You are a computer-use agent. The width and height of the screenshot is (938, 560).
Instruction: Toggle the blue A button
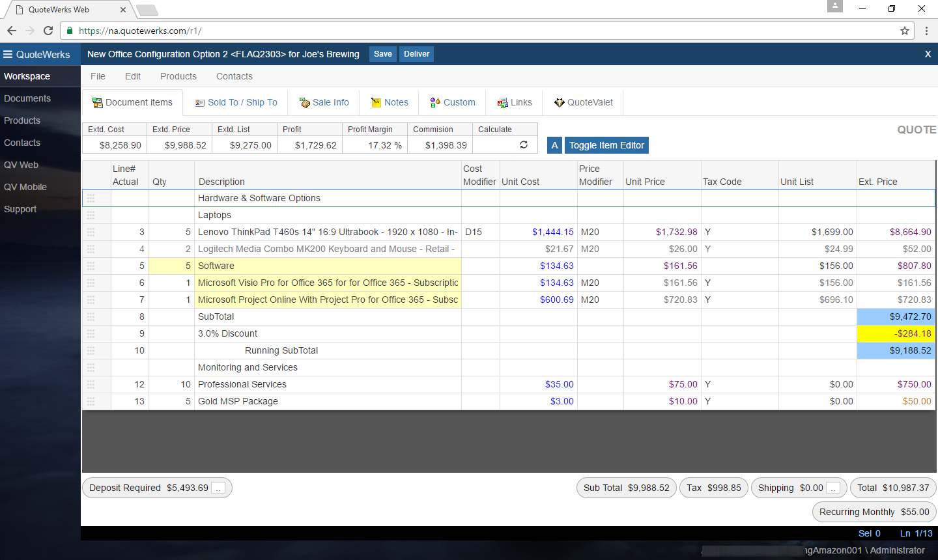[554, 145]
